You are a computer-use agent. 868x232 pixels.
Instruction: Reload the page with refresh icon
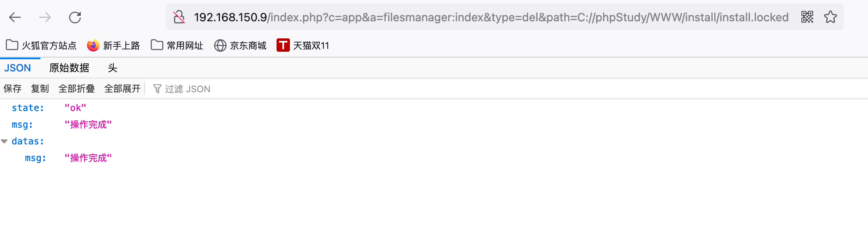click(x=75, y=17)
